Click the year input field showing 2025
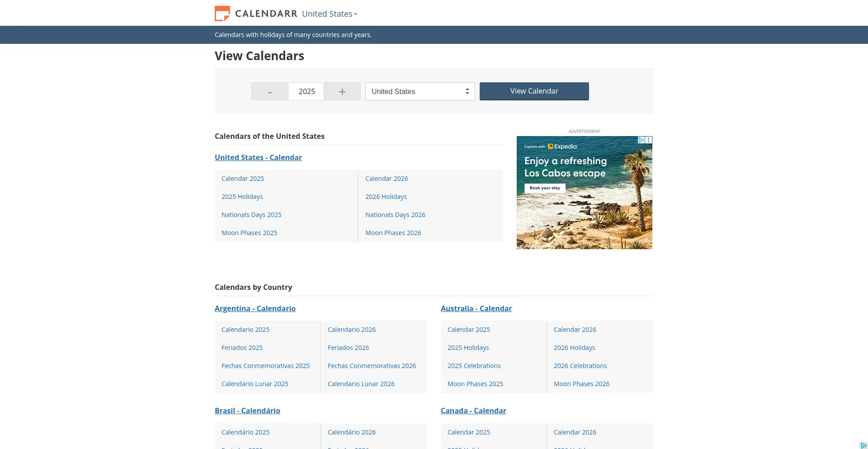Screen dimensions: 868x449 coord(306,91)
